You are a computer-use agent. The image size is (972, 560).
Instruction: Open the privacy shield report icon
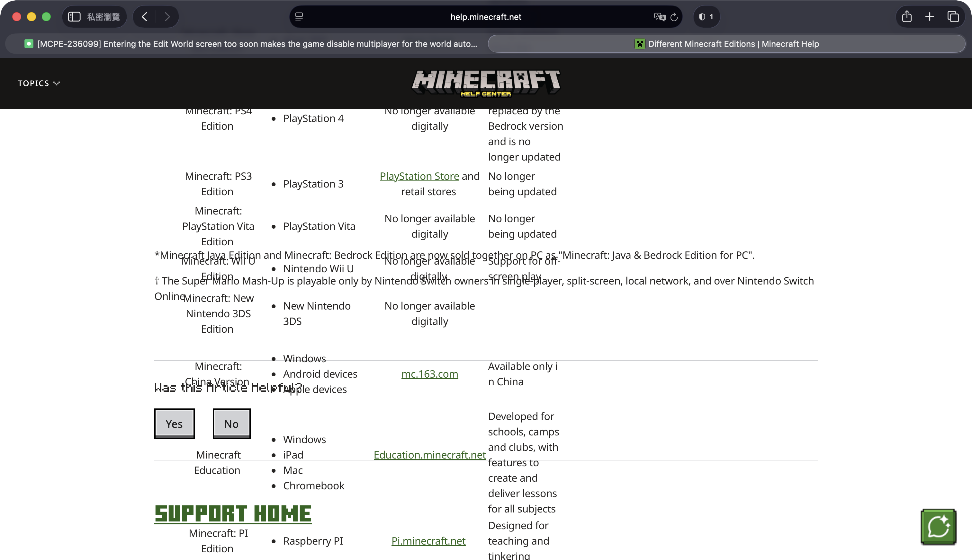pos(706,17)
